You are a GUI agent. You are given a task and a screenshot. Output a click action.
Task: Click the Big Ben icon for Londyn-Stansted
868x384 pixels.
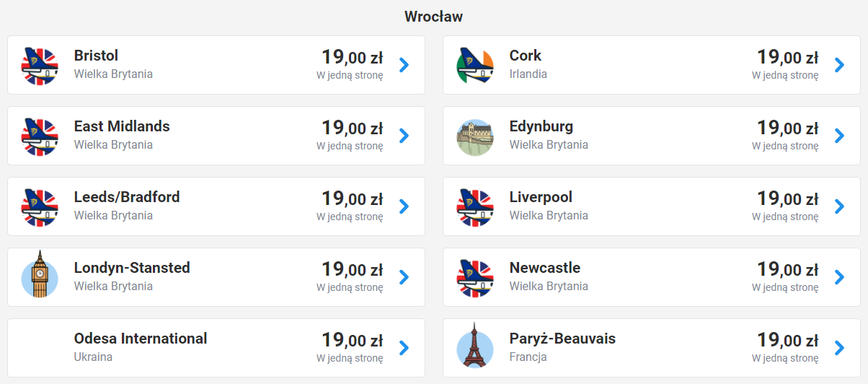[40, 278]
